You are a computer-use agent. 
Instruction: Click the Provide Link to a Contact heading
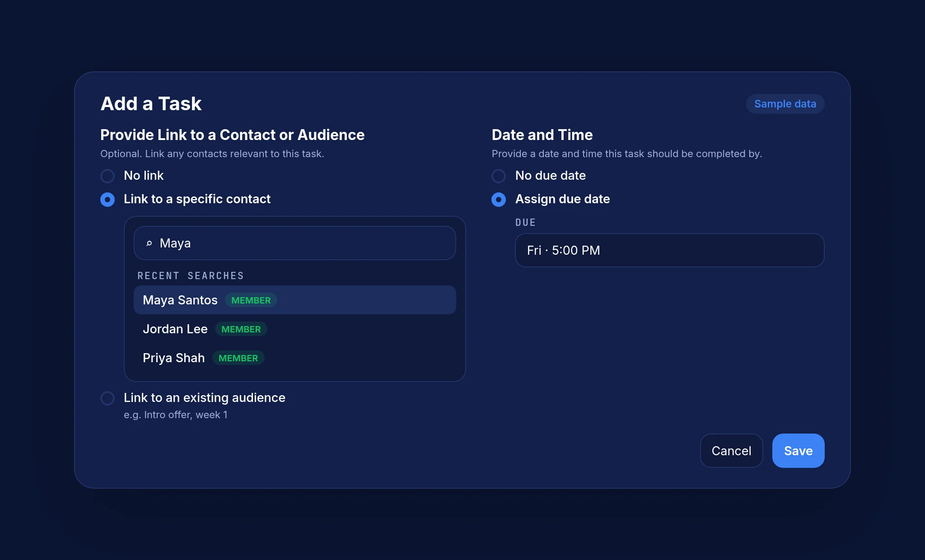click(232, 135)
